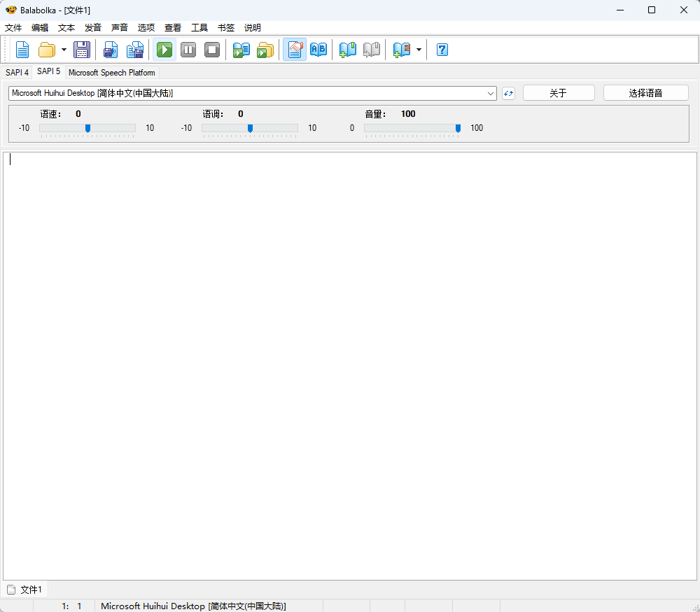700x612 pixels.
Task: Open the 查看 menu
Action: pyautogui.click(x=173, y=28)
